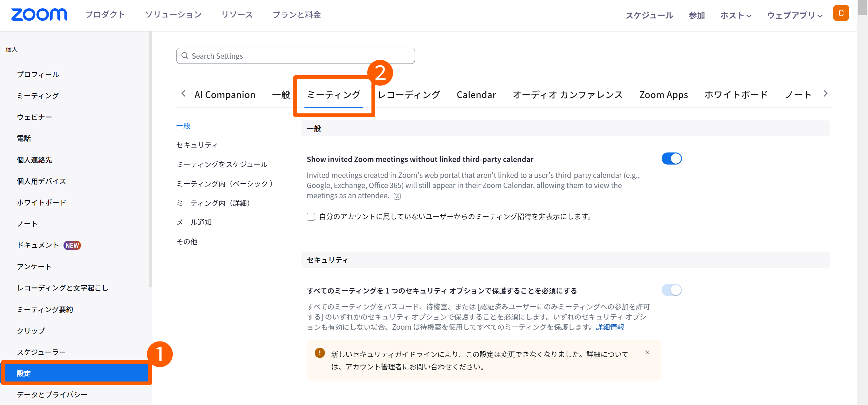
Task: Expand the ホスト dropdown menu
Action: point(736,15)
